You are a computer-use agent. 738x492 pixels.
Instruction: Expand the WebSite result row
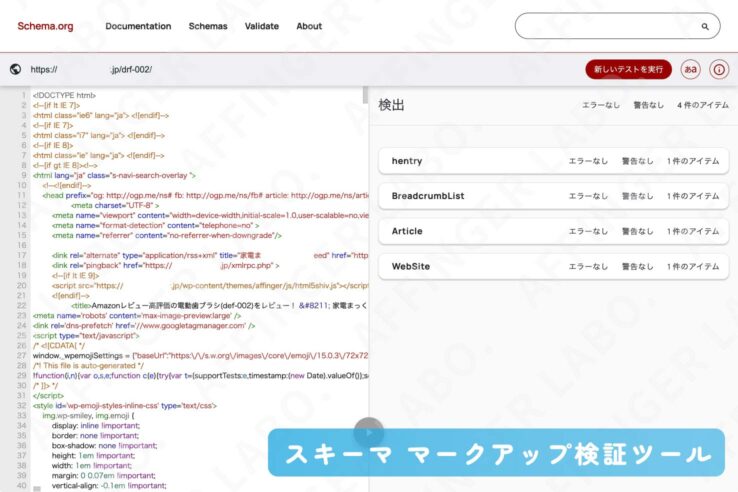click(554, 266)
